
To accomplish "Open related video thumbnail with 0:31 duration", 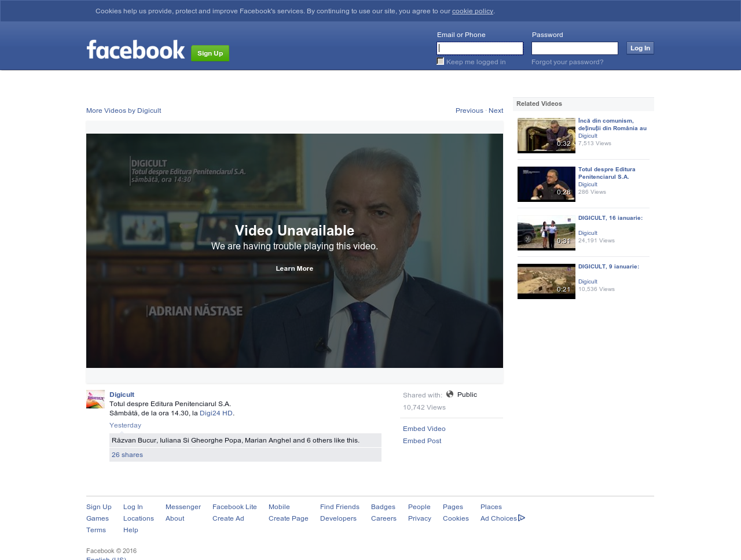I will point(546,233).
